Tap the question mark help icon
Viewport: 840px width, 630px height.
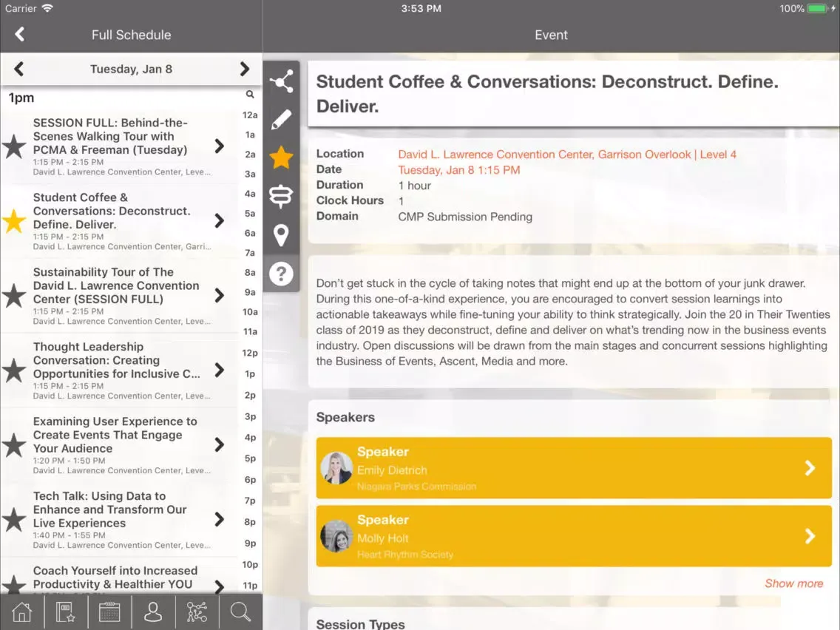click(281, 274)
